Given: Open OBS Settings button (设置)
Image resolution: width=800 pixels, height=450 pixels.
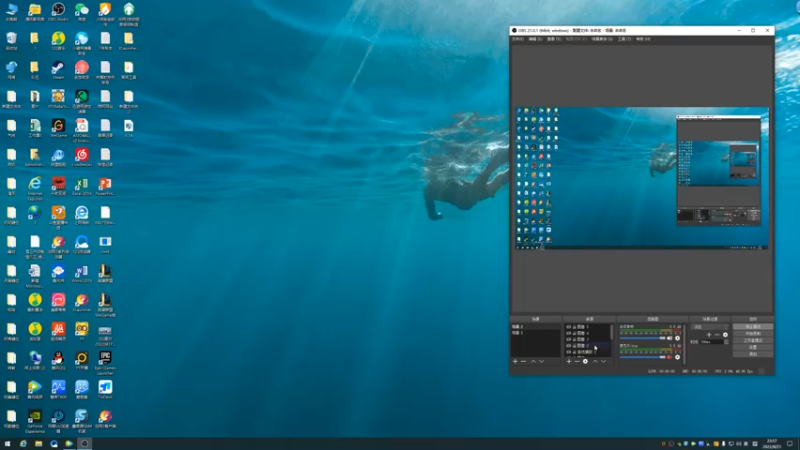Looking at the screenshot, I should click(x=753, y=347).
